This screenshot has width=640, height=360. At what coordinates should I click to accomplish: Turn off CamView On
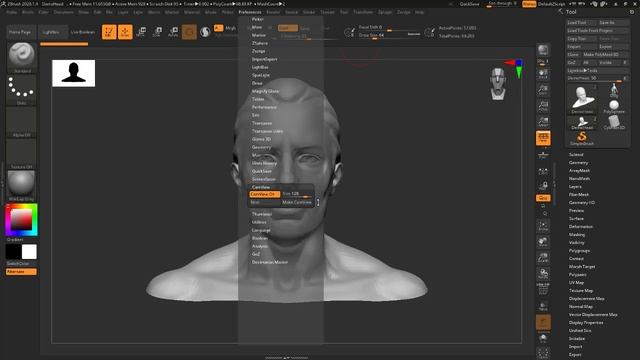[264, 194]
